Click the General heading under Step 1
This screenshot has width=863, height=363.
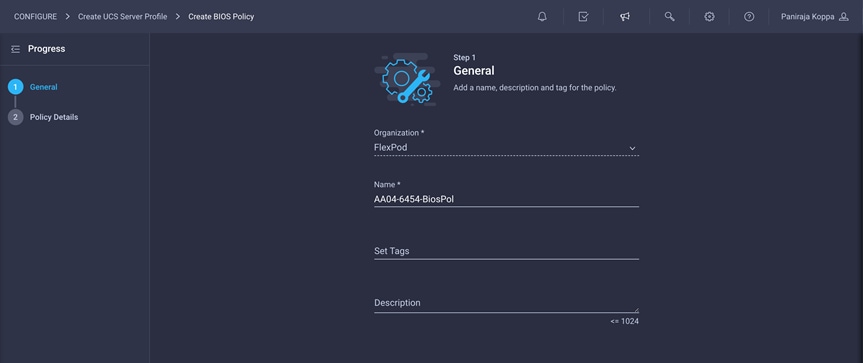[x=474, y=71]
